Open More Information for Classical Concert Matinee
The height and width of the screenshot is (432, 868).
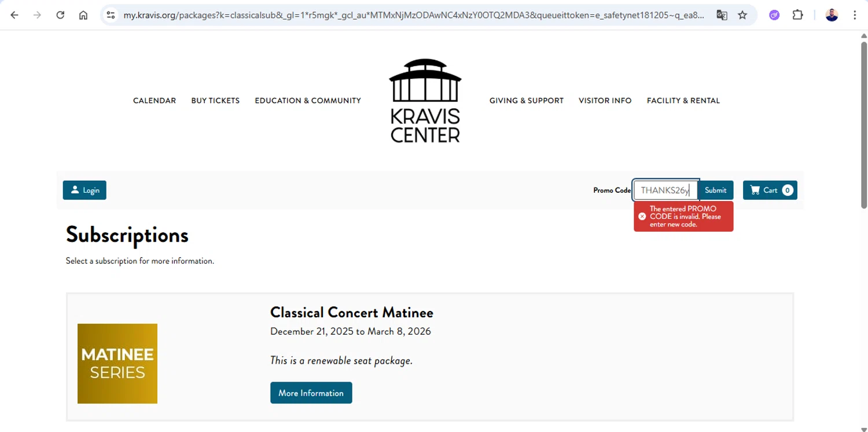click(x=311, y=393)
